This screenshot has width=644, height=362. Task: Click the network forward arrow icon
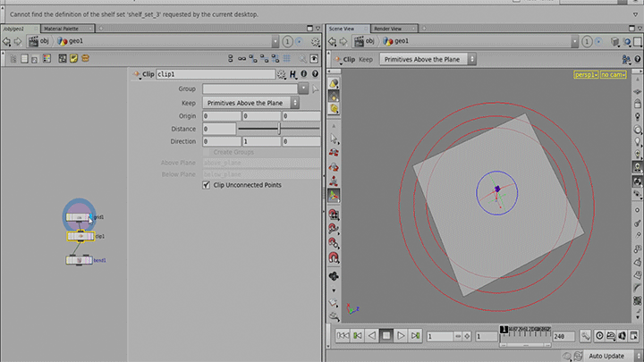[x=18, y=41]
